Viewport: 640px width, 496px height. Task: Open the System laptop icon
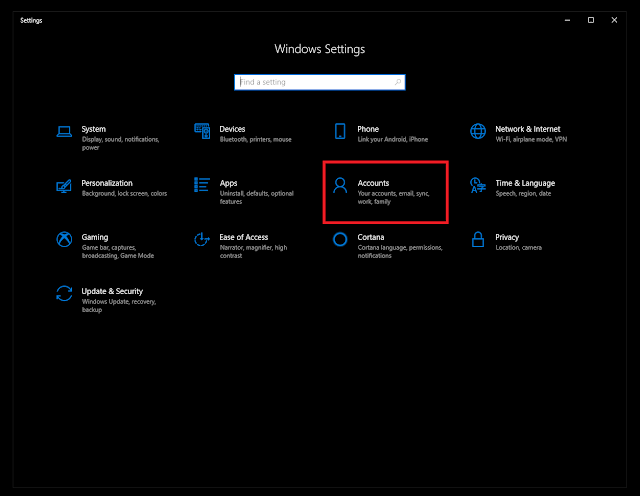pos(64,131)
